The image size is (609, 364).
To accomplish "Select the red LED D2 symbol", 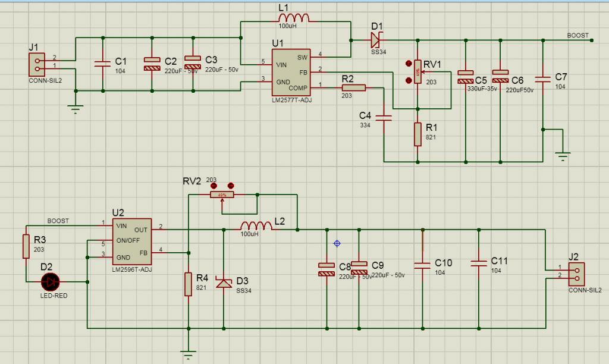I will coord(51,282).
